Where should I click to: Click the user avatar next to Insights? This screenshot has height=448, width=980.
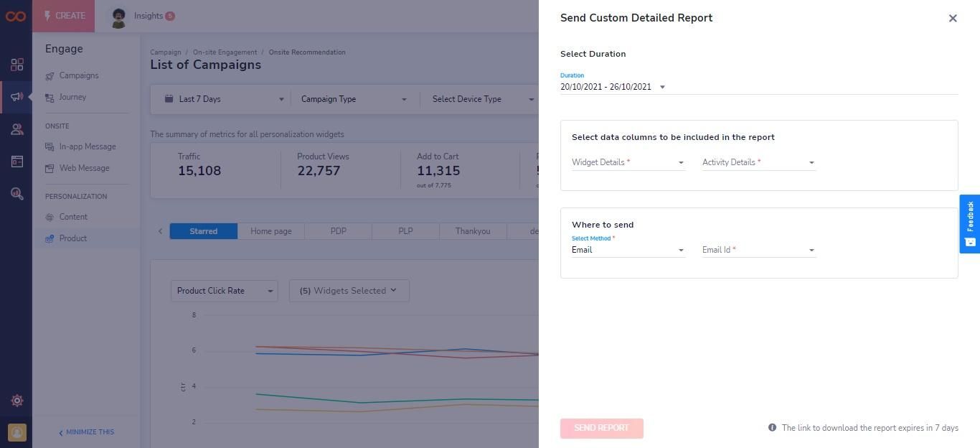click(118, 17)
